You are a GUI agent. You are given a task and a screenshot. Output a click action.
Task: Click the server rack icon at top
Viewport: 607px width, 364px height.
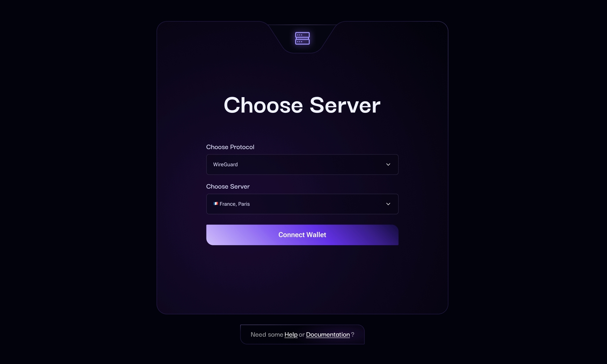click(302, 38)
